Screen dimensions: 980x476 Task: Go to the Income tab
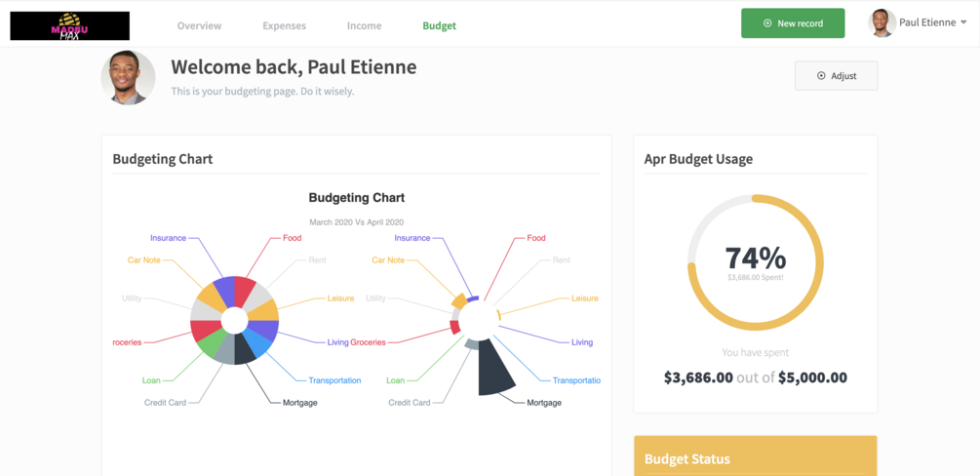(364, 25)
